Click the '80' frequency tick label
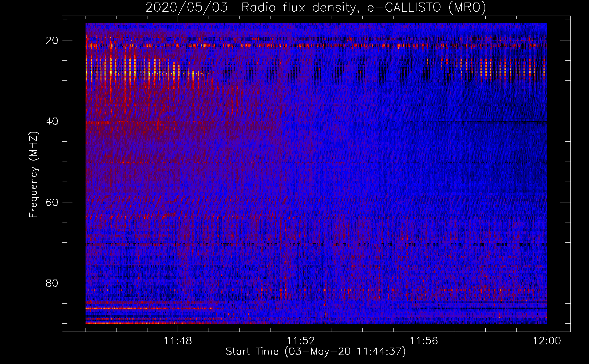The image size is (589, 364). click(x=52, y=283)
